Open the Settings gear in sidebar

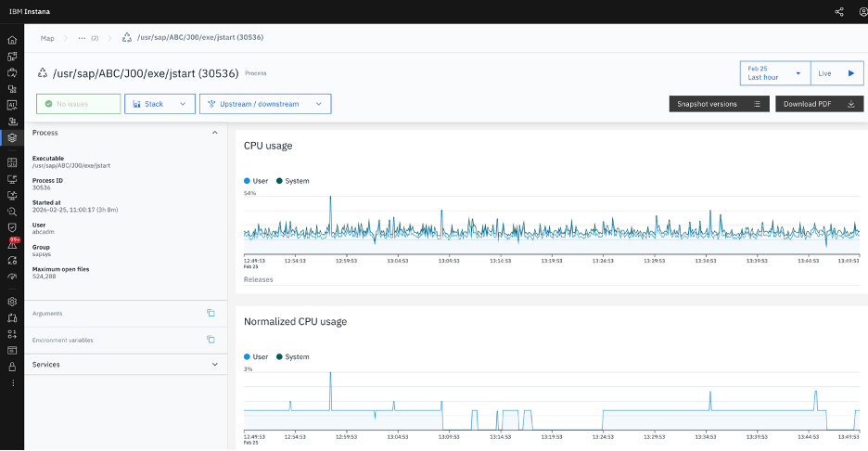coord(12,302)
